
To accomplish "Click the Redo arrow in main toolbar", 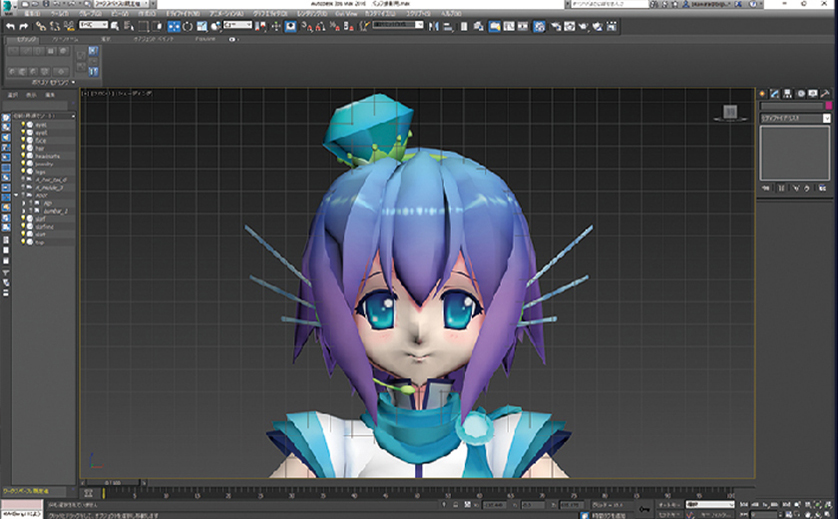I will click(24, 26).
